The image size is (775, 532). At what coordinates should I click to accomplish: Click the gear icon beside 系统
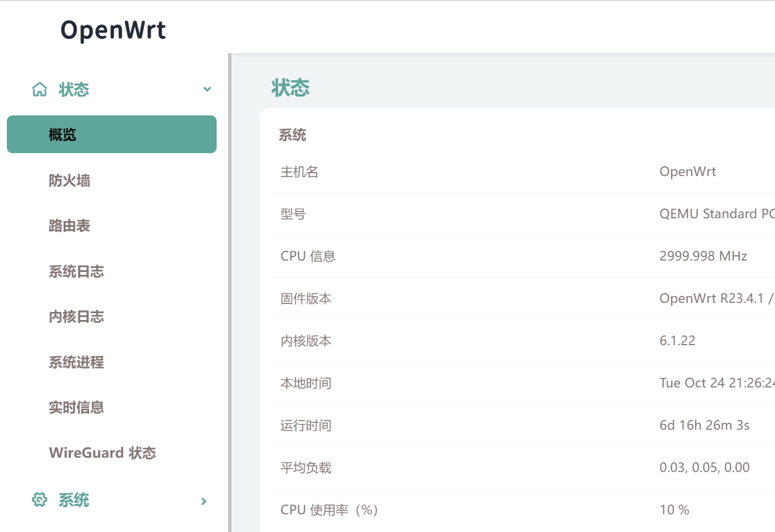coord(39,500)
